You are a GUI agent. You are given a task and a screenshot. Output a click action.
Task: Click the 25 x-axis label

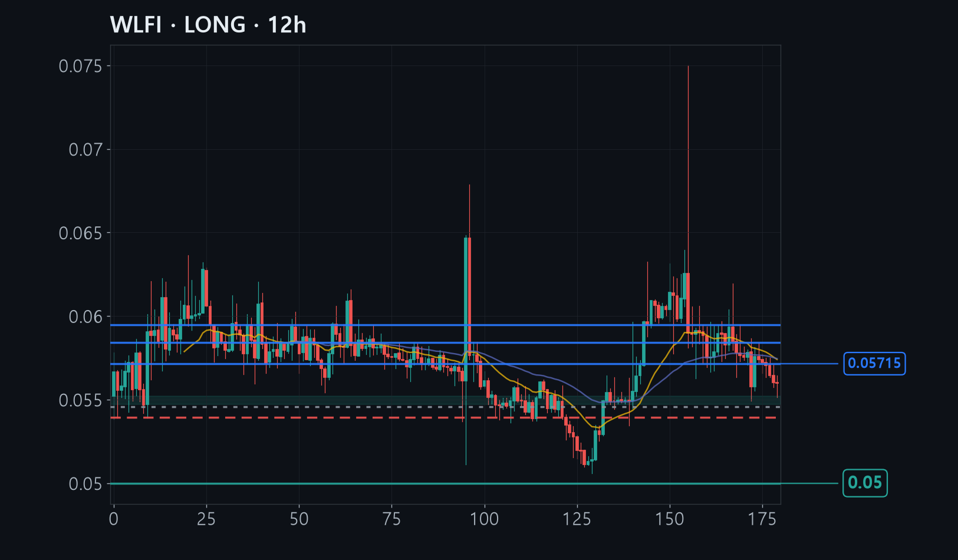coord(206,519)
